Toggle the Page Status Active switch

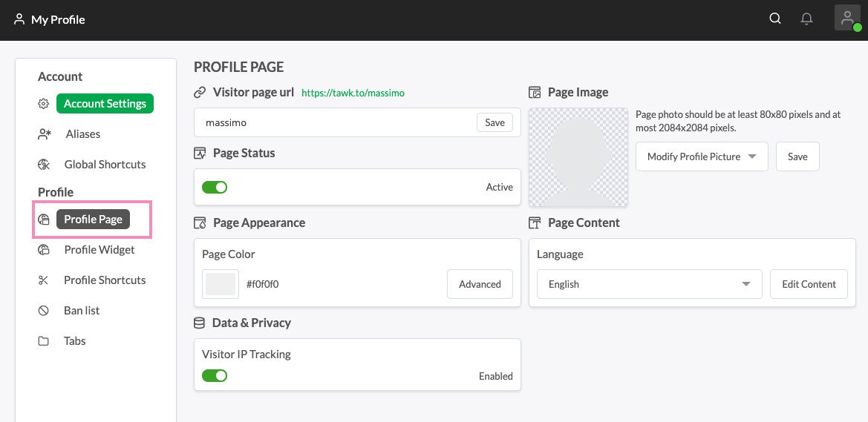pos(215,187)
